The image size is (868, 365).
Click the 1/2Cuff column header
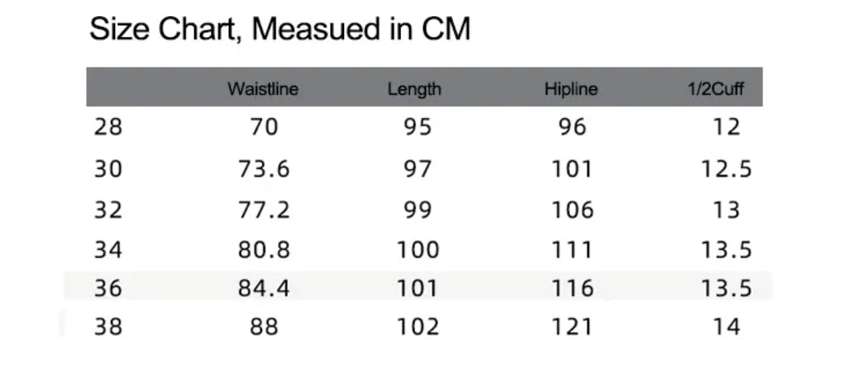[715, 89]
